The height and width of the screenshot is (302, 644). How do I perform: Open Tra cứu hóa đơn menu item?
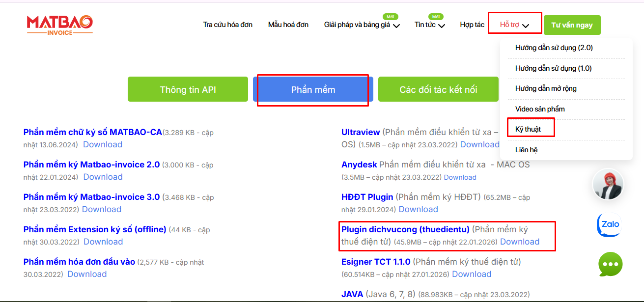point(227,25)
